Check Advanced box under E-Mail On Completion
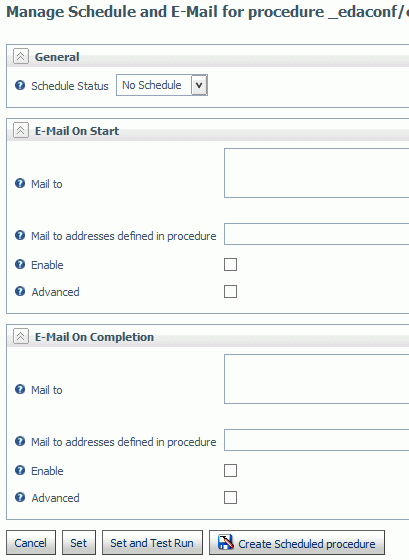The width and height of the screenshot is (409, 560). coord(230,498)
